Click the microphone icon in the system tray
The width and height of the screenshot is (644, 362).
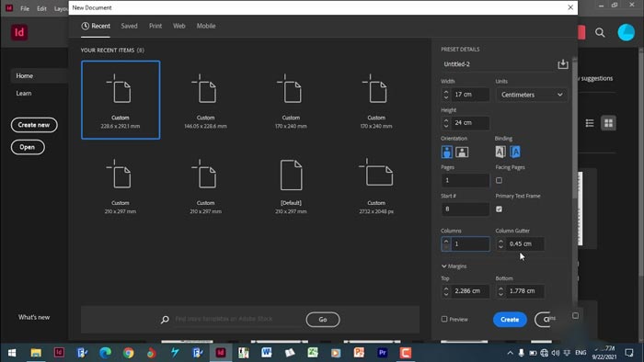point(522,353)
